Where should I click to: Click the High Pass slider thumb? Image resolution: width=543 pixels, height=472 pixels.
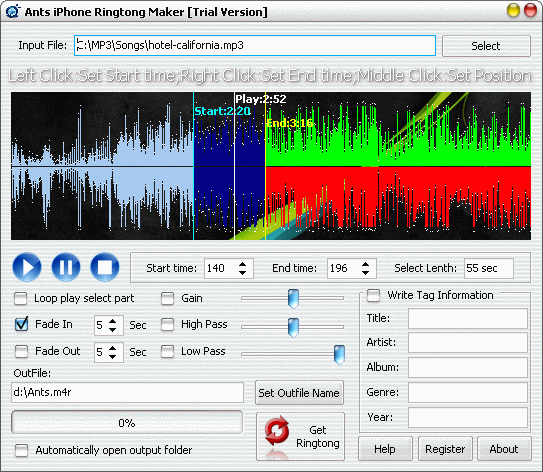(x=293, y=327)
